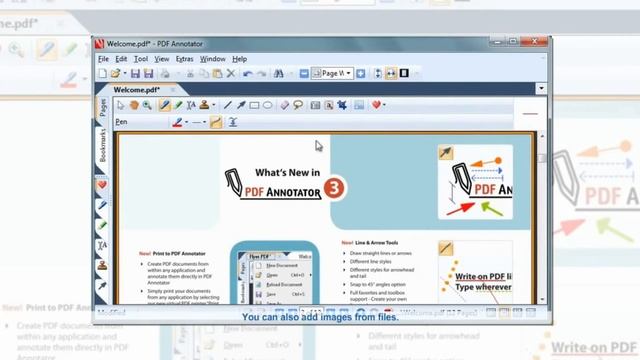Open the Extras menu
The image size is (640, 360).
click(x=184, y=59)
